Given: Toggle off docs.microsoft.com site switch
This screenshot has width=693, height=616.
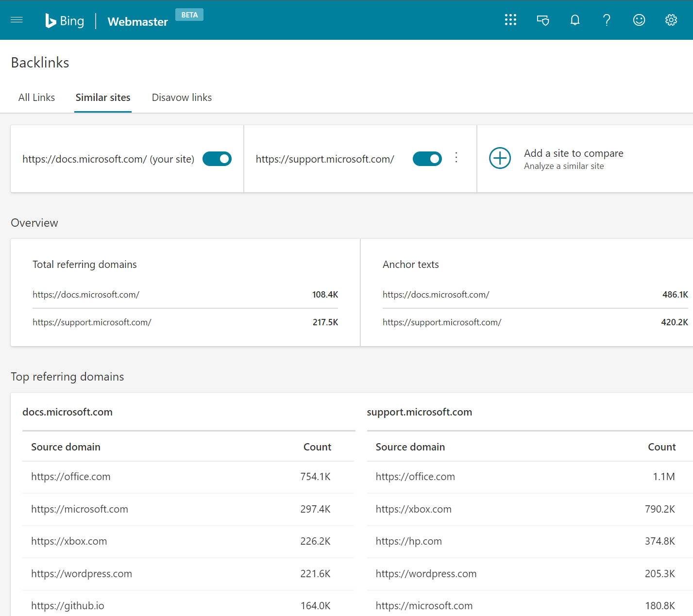Looking at the screenshot, I should tap(217, 159).
